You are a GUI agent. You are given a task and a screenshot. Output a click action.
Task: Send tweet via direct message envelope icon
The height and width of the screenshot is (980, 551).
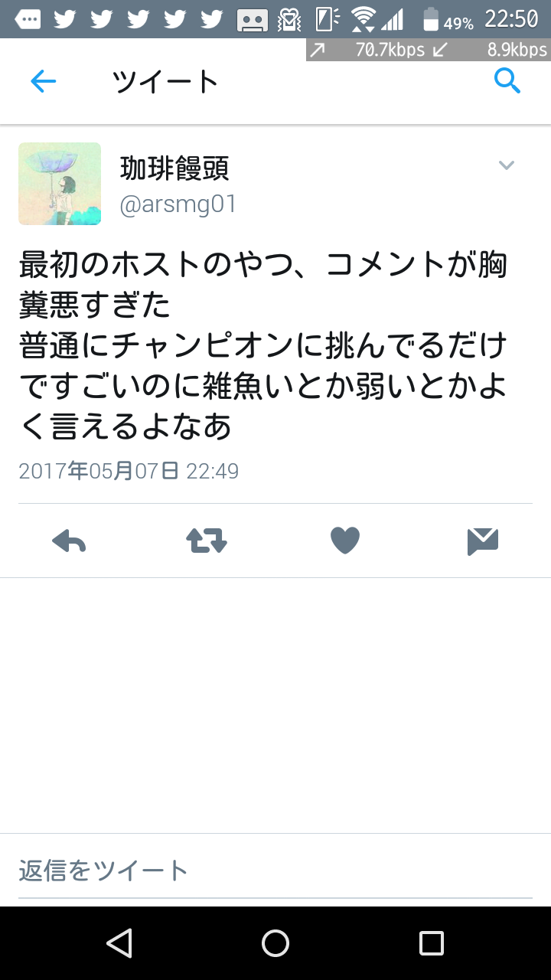483,541
